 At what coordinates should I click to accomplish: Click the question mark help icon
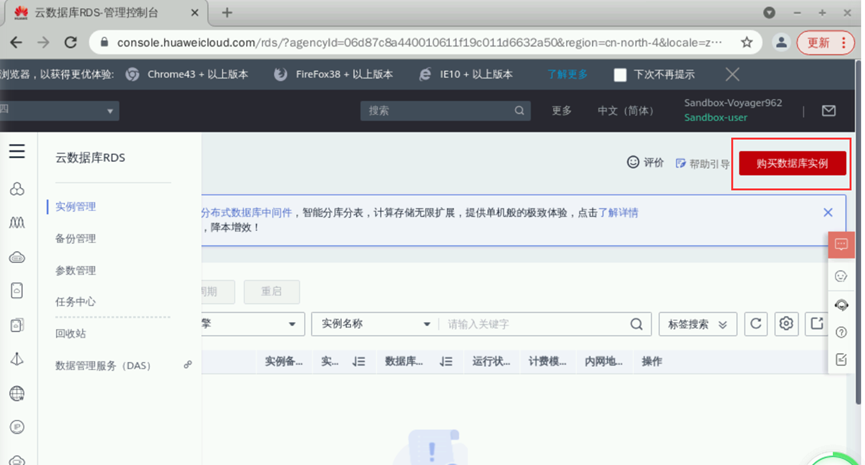841,332
